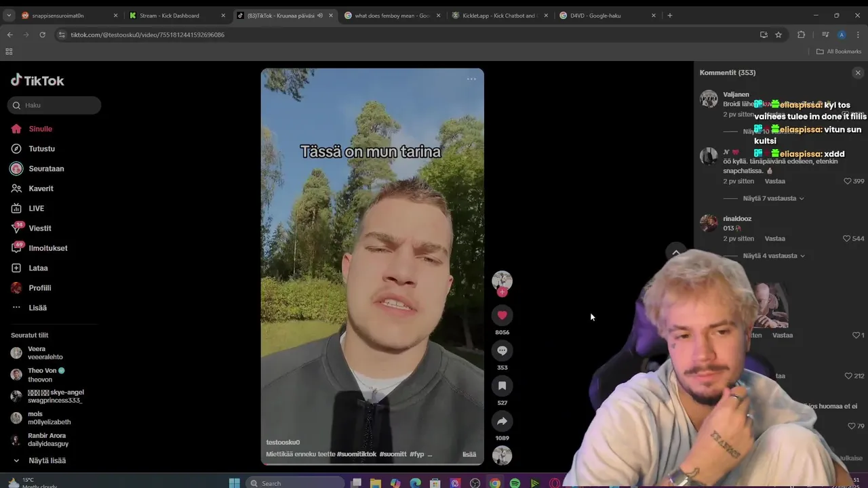Open Seurataan following feed
868x488 pixels.
[46, 169]
